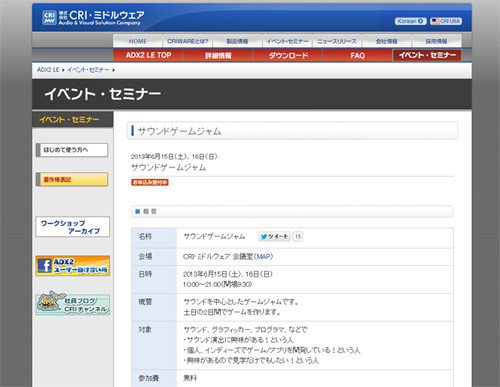The width and height of the screenshot is (500, 387).
Task: Open the CRI USA flag button
Action: click(446, 21)
